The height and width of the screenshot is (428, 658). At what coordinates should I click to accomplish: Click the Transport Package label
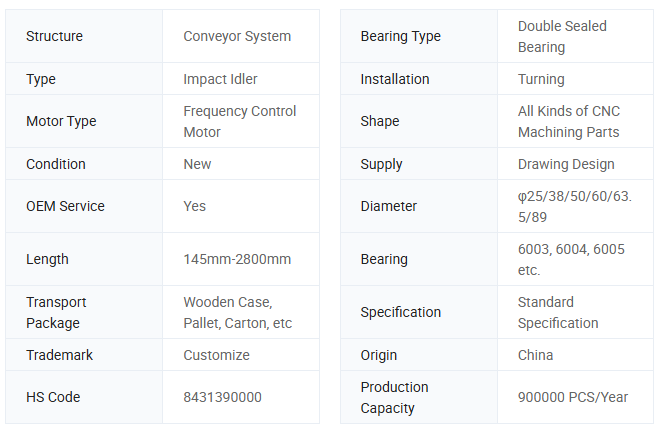click(x=56, y=312)
